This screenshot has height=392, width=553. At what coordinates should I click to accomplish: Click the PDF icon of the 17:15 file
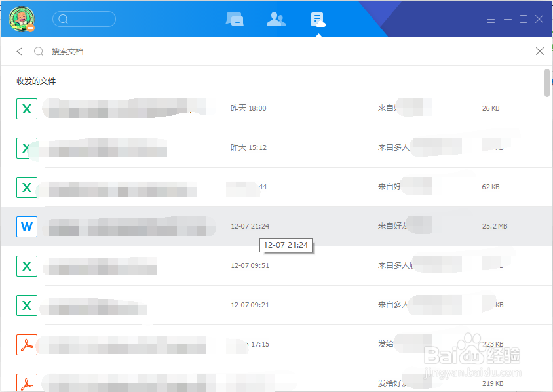click(x=27, y=344)
